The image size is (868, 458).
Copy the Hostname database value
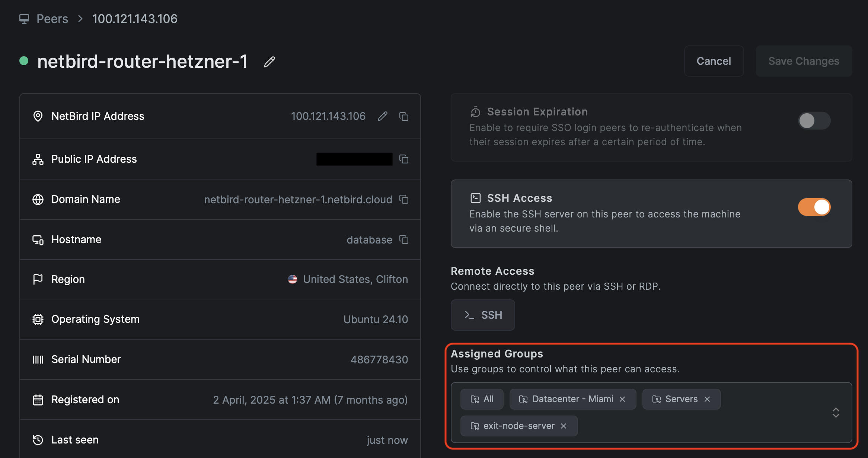404,239
